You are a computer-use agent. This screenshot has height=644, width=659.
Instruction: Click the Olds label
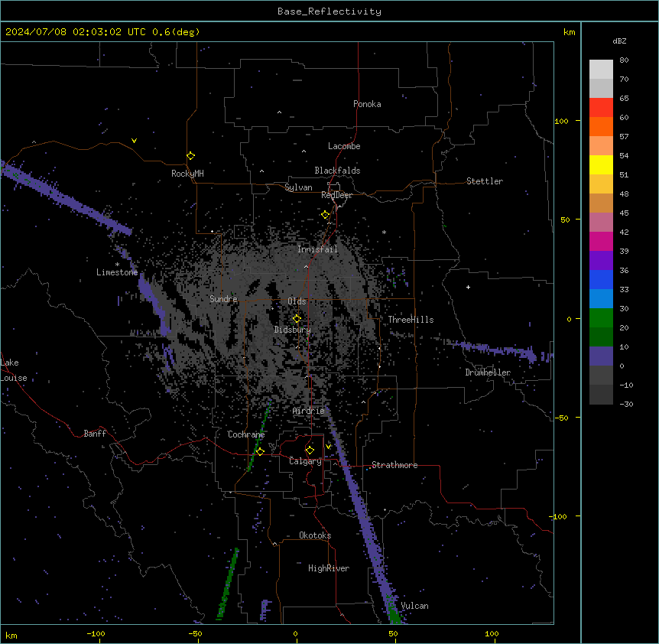click(x=297, y=301)
